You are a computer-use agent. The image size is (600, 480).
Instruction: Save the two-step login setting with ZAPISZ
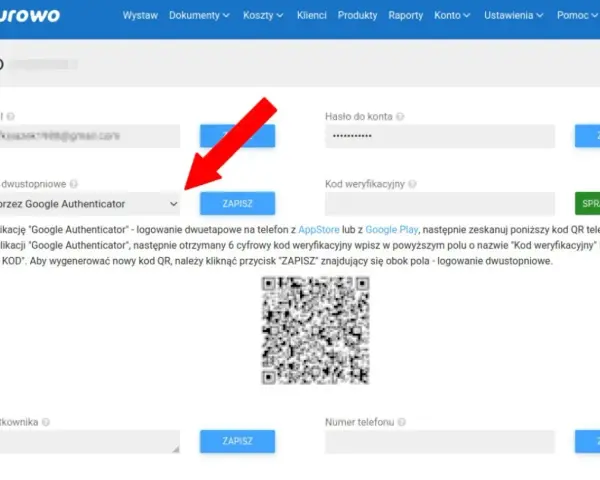tap(237, 204)
